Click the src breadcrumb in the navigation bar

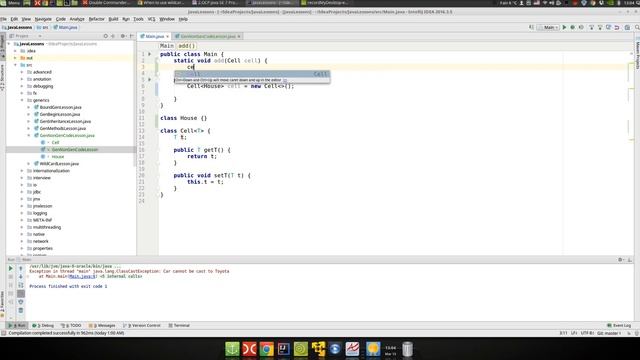point(42,27)
